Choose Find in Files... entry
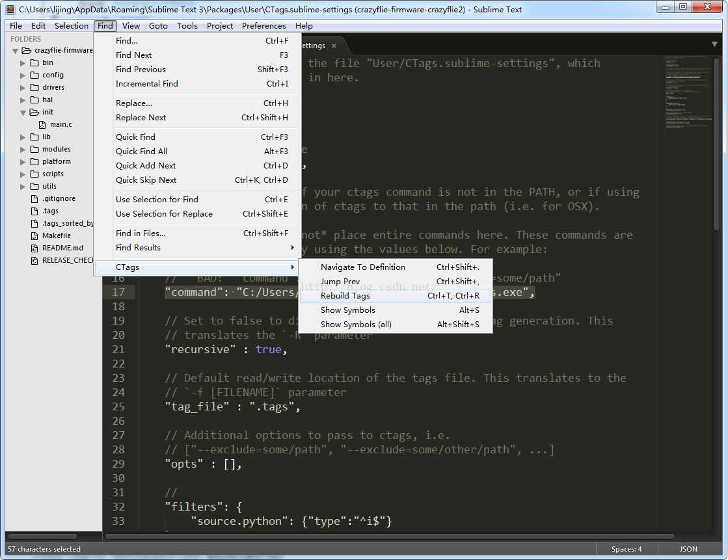This screenshot has height=560, width=728. point(198,233)
